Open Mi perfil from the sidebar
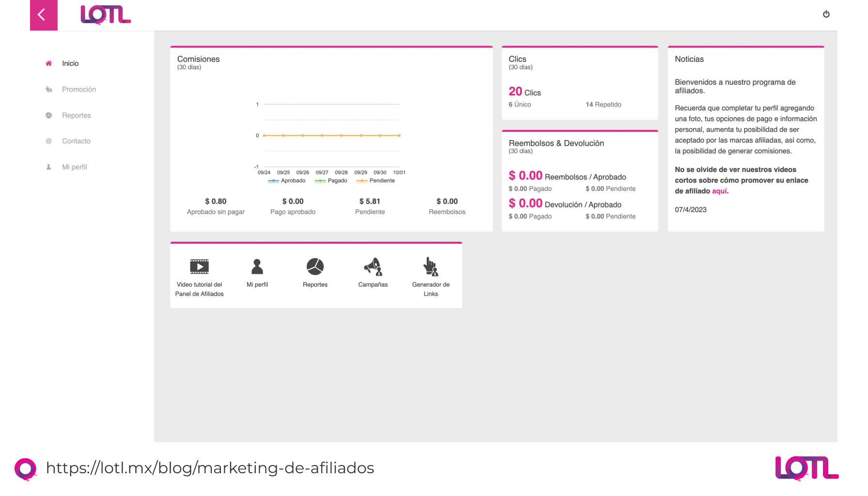The height and width of the screenshot is (496, 868). tap(75, 167)
